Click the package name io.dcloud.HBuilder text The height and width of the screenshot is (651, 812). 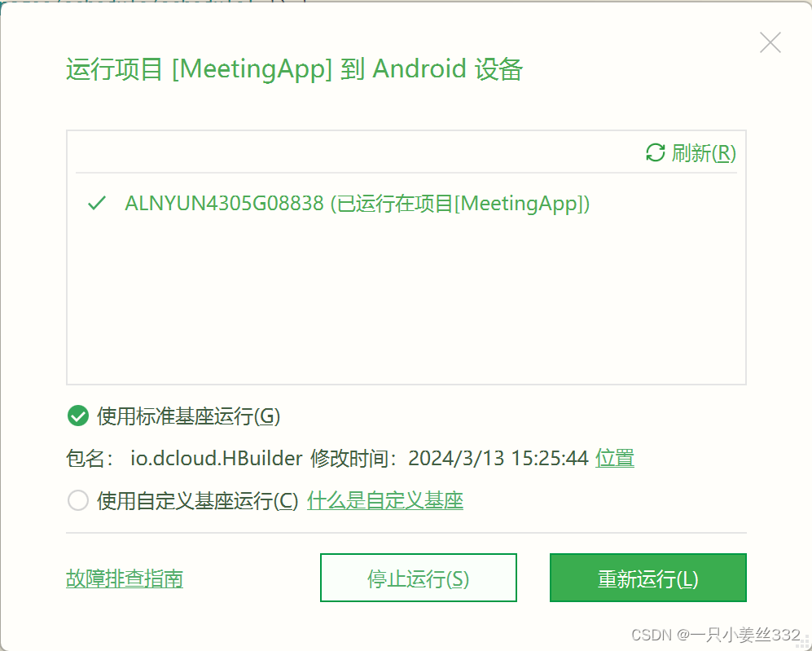point(217,459)
